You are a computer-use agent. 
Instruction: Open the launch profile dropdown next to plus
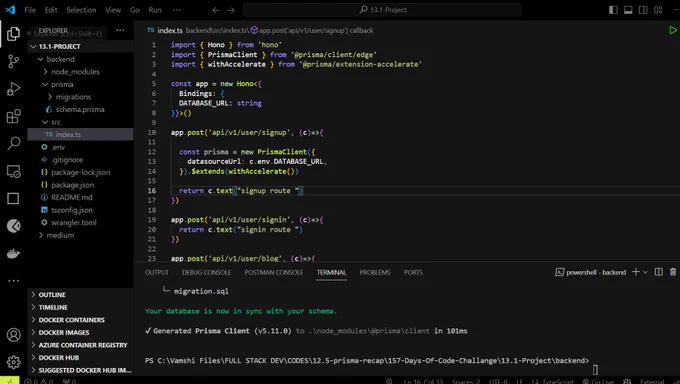(645, 272)
